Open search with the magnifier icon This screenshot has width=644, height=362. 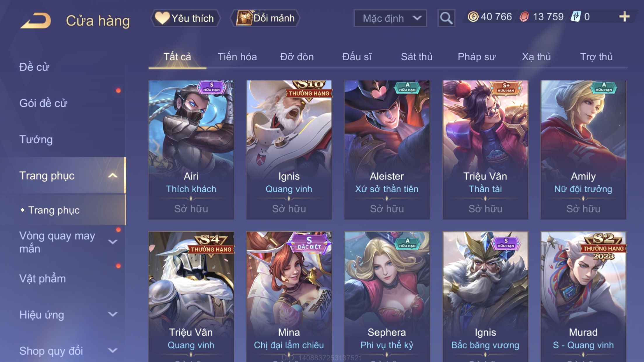coord(446,18)
